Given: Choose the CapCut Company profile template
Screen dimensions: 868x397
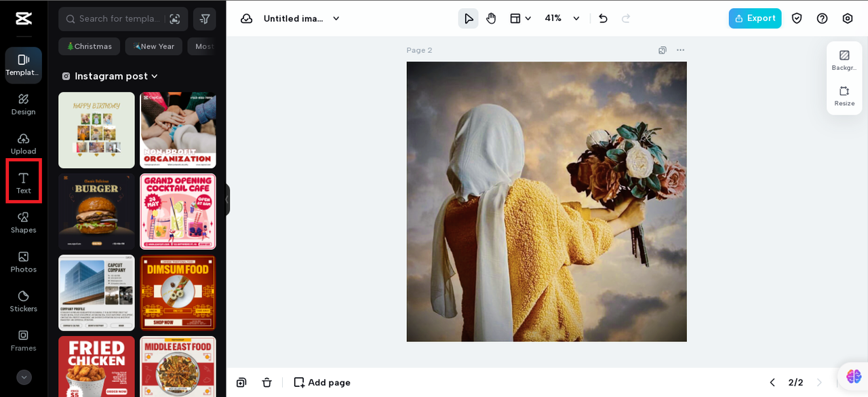Looking at the screenshot, I should pos(96,292).
